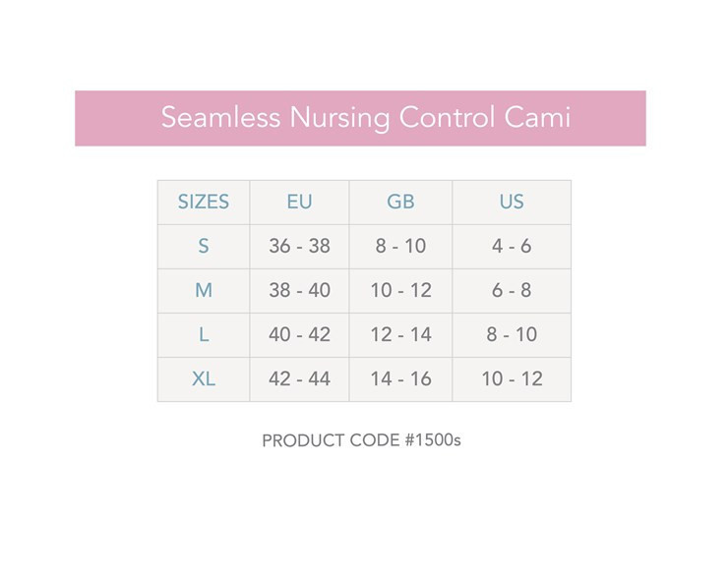728x581 pixels.
Task: Select the L size row label
Action: (204, 335)
